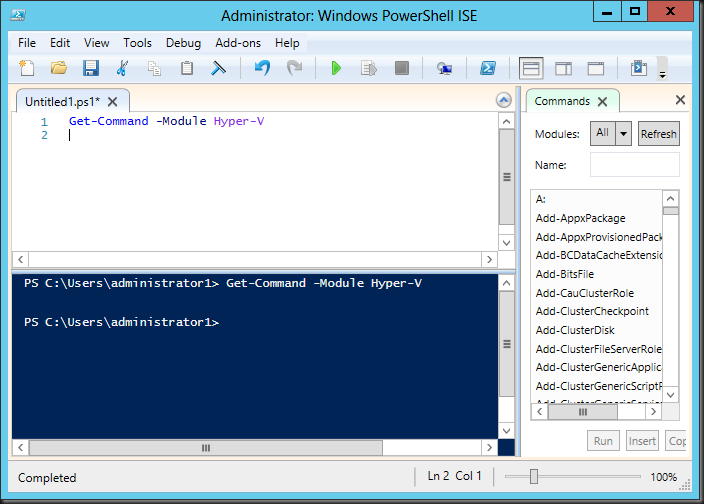Viewport: 704px width, 504px height.
Task: Click the Refresh button in Commands
Action: (659, 134)
